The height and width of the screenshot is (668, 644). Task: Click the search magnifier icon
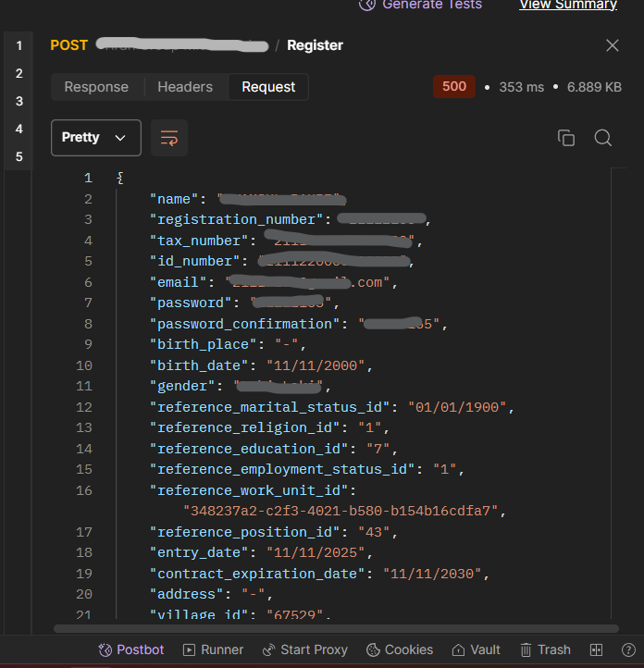click(603, 138)
